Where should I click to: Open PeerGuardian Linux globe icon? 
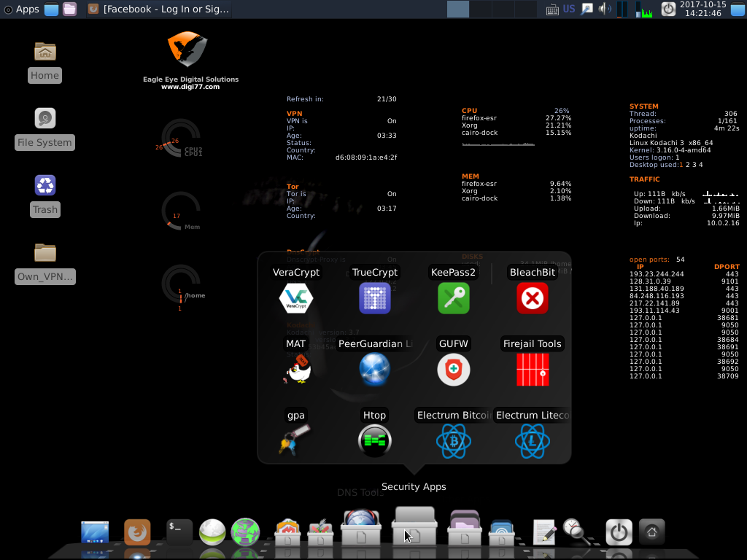[374, 369]
